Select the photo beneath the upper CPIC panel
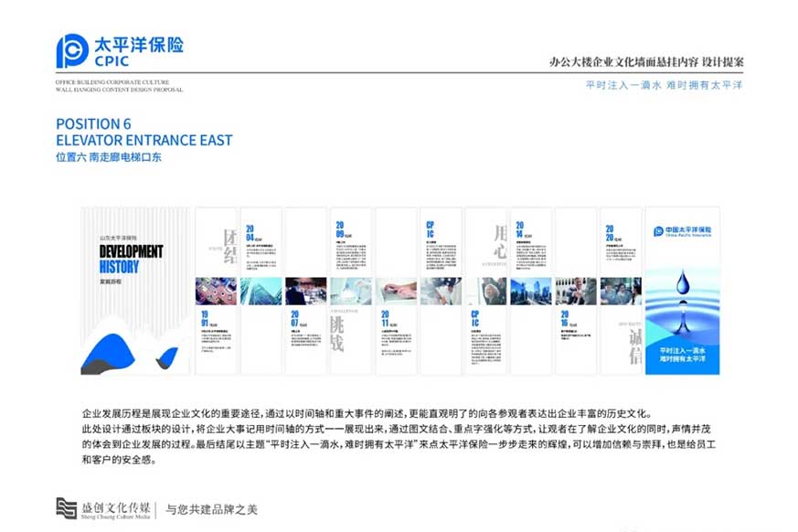Image resolution: width=798 pixels, height=532 pixels. pos(442,291)
